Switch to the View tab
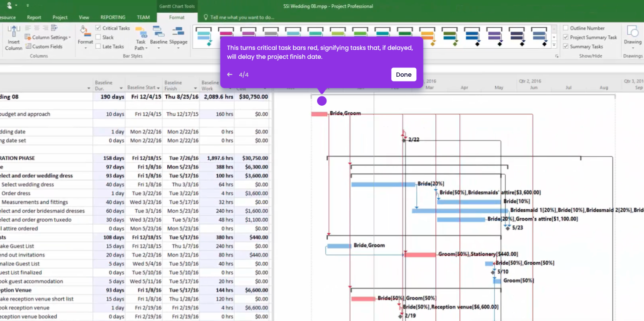 [x=84, y=17]
